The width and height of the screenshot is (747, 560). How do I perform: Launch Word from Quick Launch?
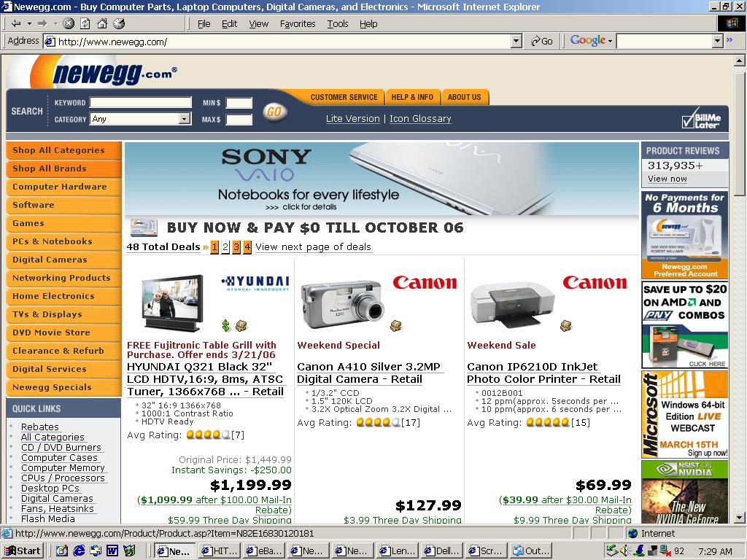click(112, 551)
